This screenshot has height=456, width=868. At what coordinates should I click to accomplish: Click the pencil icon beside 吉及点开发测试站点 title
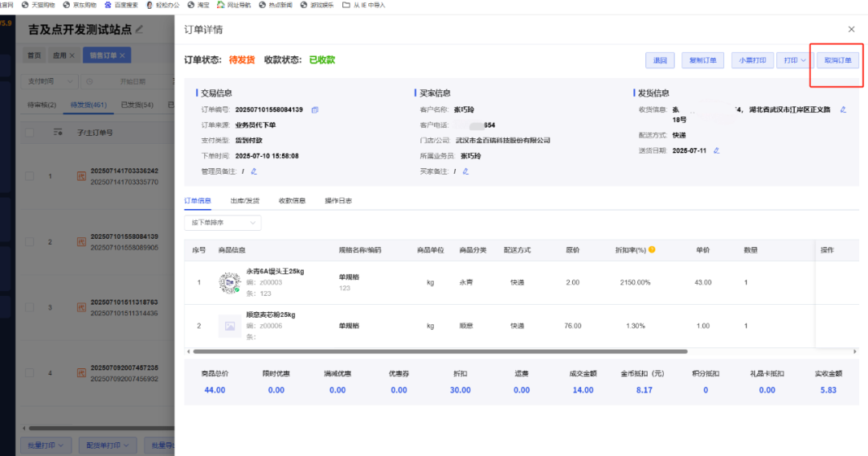click(x=140, y=30)
